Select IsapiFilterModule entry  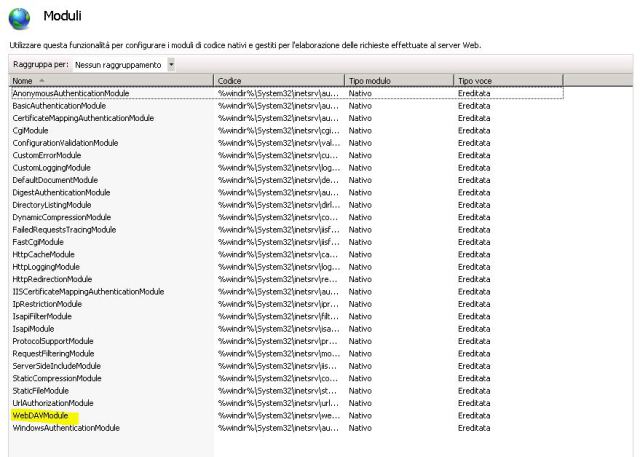tap(42, 316)
